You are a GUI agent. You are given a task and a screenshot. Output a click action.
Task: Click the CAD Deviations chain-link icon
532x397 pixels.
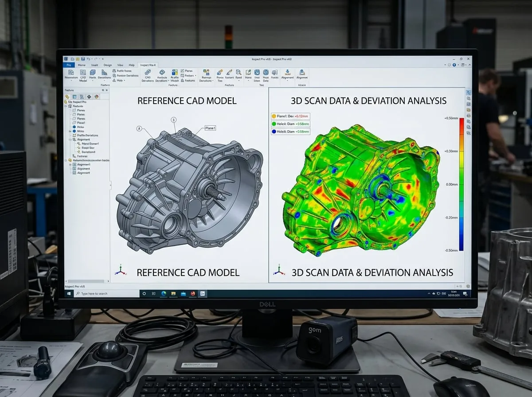click(x=147, y=72)
